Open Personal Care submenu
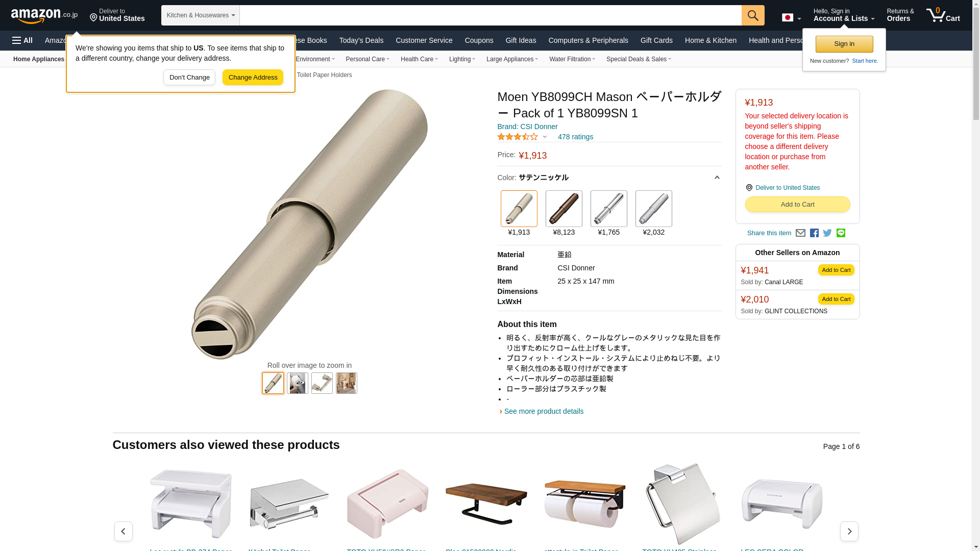Image resolution: width=980 pixels, height=551 pixels. [367, 59]
